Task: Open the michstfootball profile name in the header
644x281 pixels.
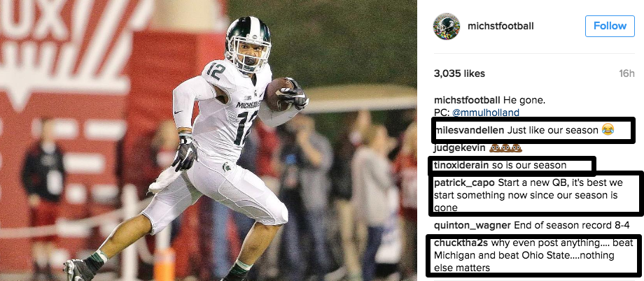Action: click(x=500, y=27)
